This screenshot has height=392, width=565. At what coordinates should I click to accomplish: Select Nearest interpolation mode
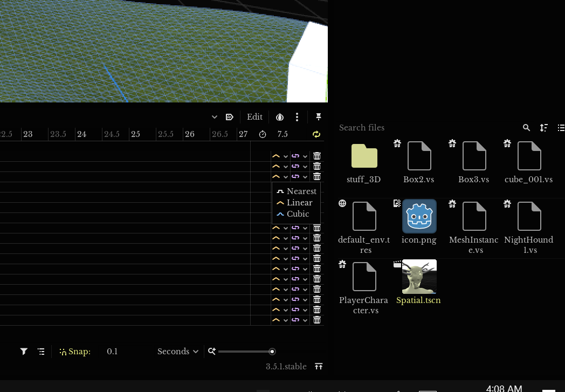click(301, 191)
